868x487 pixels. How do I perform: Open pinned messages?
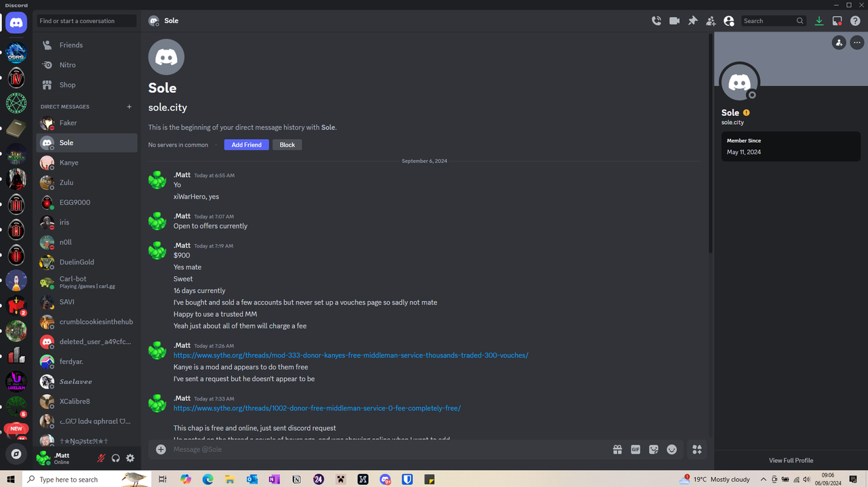click(692, 21)
